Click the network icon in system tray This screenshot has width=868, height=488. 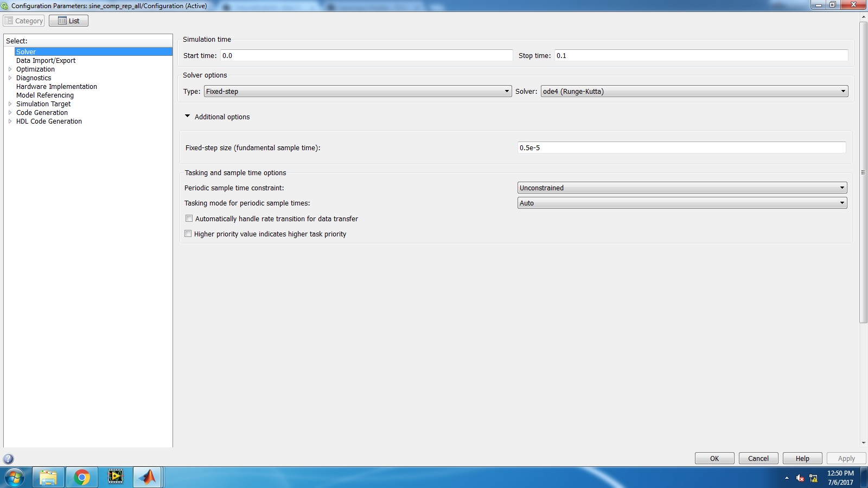(813, 478)
